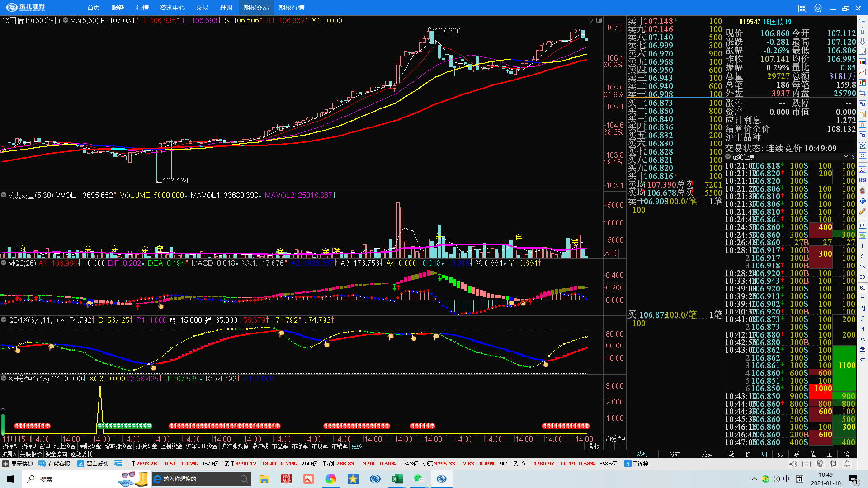The height and width of the screenshot is (488, 868).
Task: Open the settings gear in title bar
Action: coord(817,8)
